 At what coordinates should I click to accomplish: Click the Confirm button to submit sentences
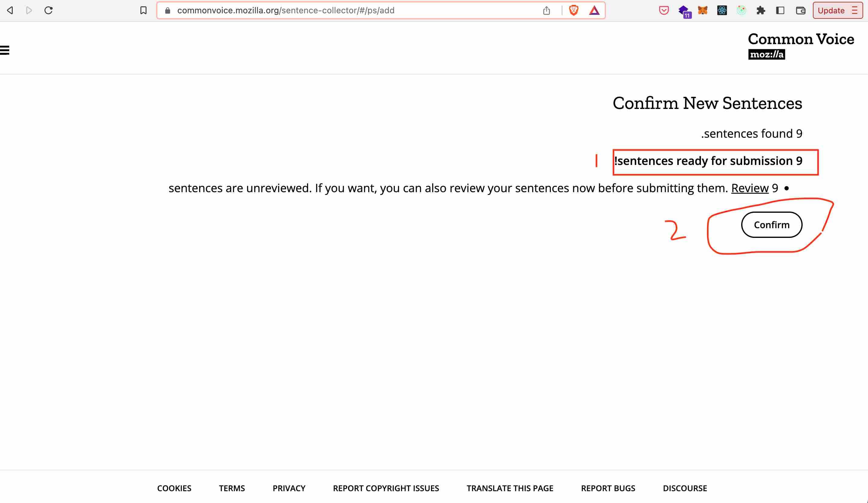[x=772, y=225]
